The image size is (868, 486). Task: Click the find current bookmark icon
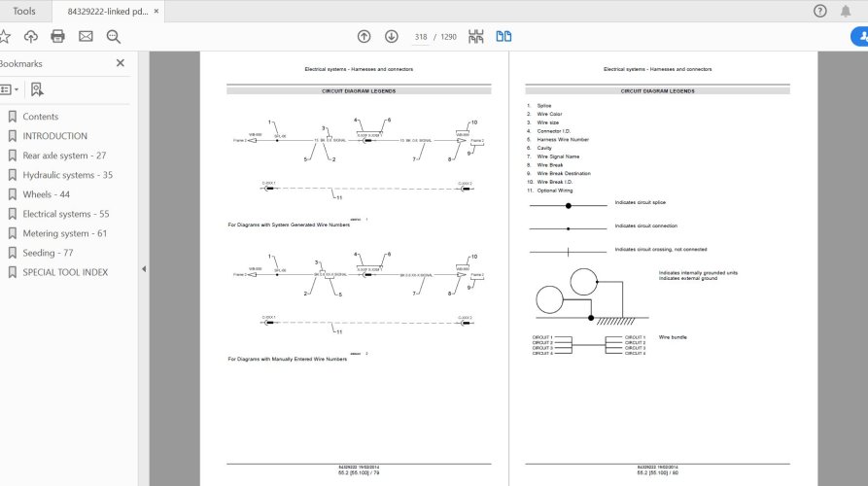[37, 89]
